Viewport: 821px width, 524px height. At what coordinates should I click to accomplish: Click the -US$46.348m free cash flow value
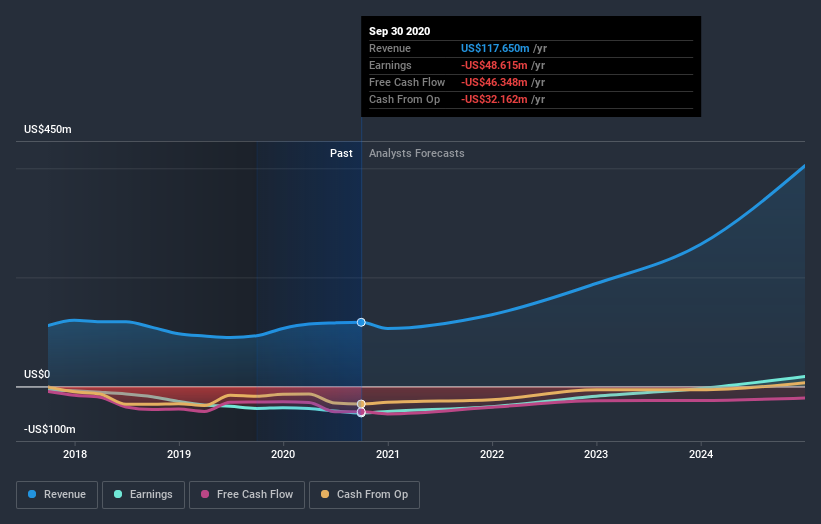[494, 82]
